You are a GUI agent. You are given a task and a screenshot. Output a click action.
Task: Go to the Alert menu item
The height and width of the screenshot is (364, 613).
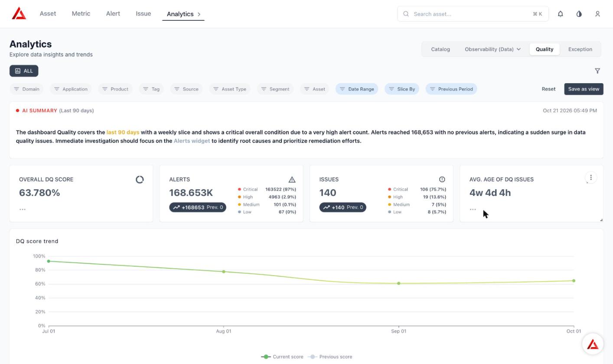pos(113,13)
